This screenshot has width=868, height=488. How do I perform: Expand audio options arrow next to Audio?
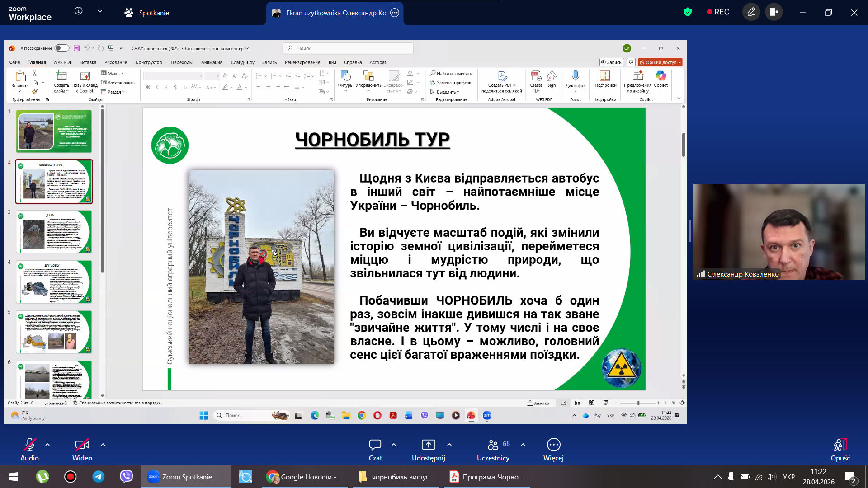(x=47, y=445)
